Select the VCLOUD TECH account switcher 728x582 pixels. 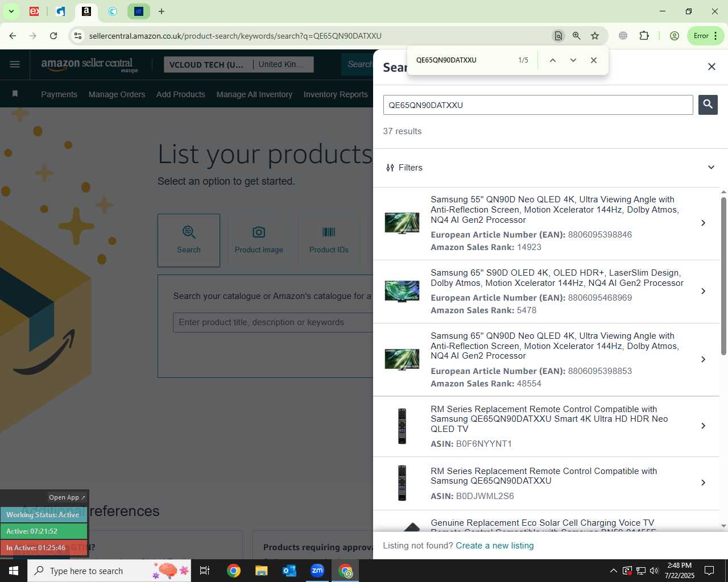208,65
